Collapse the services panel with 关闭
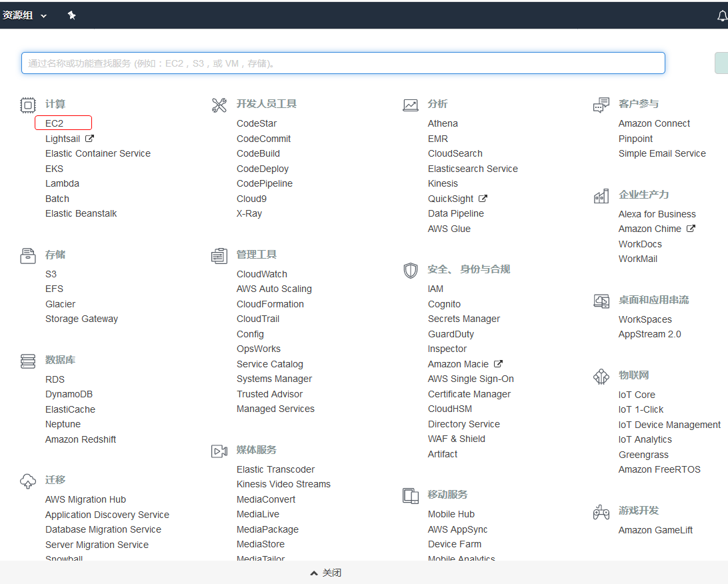 pyautogui.click(x=326, y=573)
